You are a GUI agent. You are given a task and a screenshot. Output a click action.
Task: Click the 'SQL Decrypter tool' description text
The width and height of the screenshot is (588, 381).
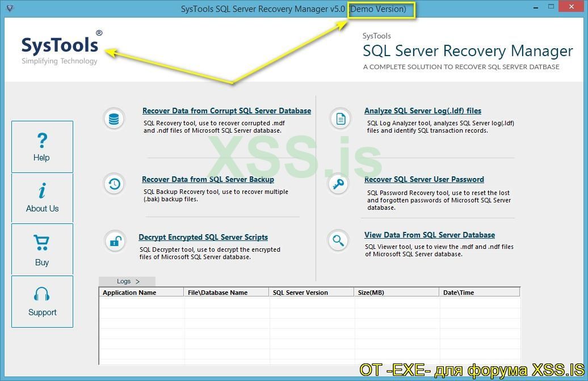(210, 253)
